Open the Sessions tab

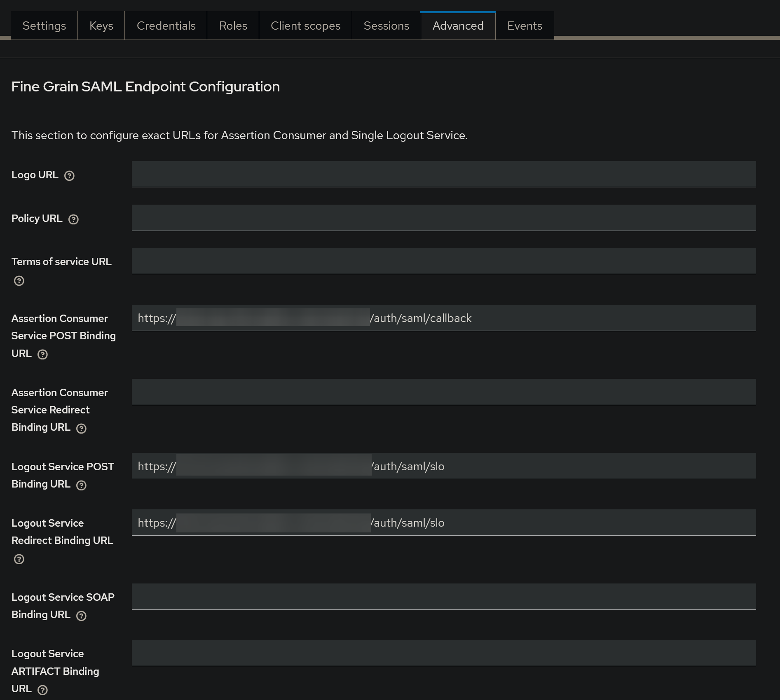(x=386, y=26)
